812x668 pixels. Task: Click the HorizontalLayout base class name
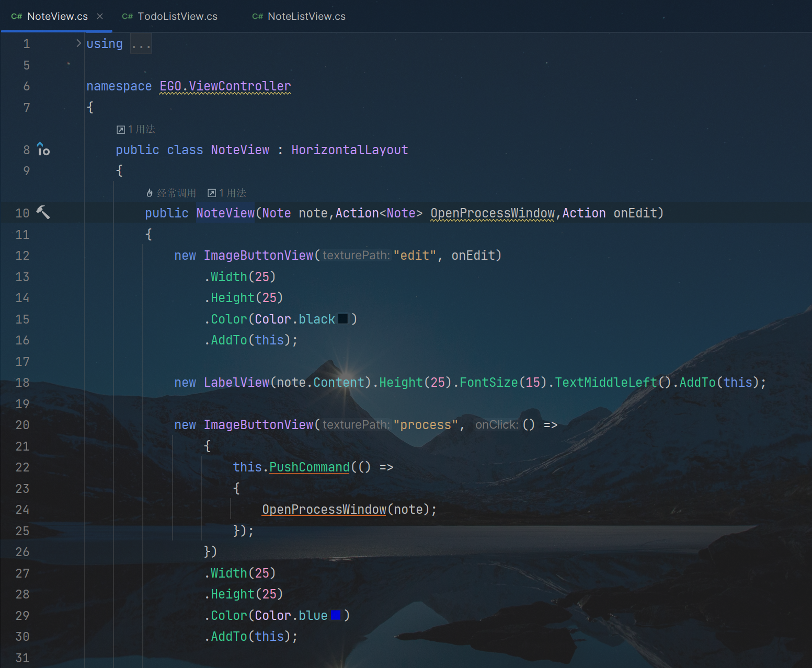coord(350,150)
